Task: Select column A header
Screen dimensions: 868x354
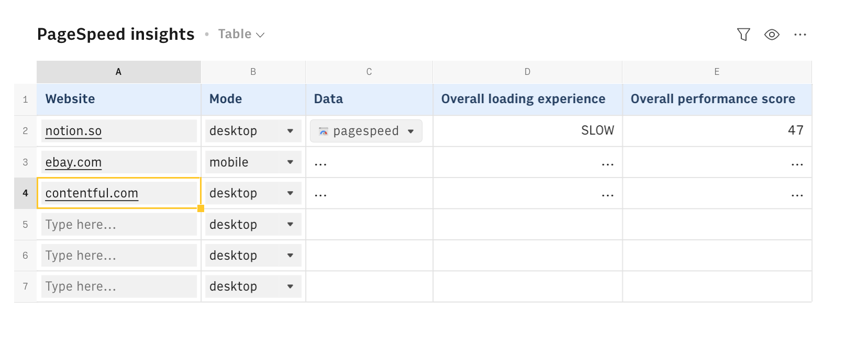Action: [118, 72]
